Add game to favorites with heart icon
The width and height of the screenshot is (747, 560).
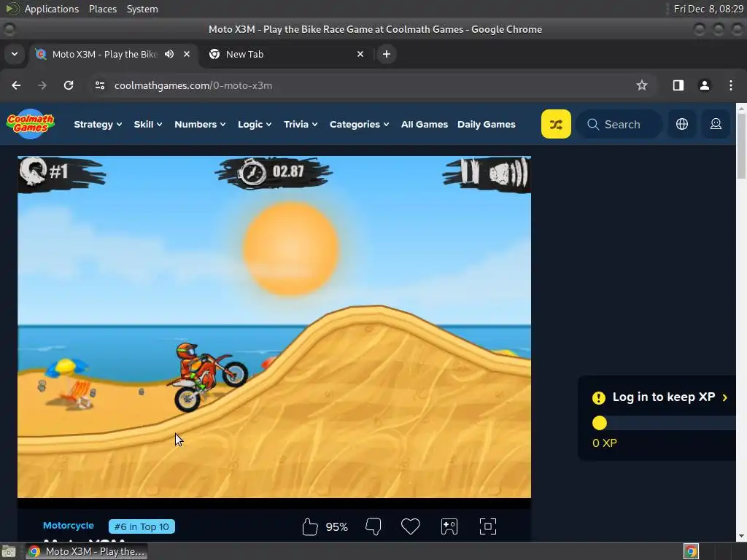[x=410, y=526]
